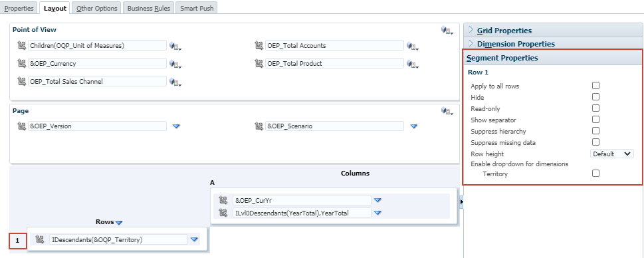
Task: Click the &OEP_CurYr field
Action: point(302,200)
